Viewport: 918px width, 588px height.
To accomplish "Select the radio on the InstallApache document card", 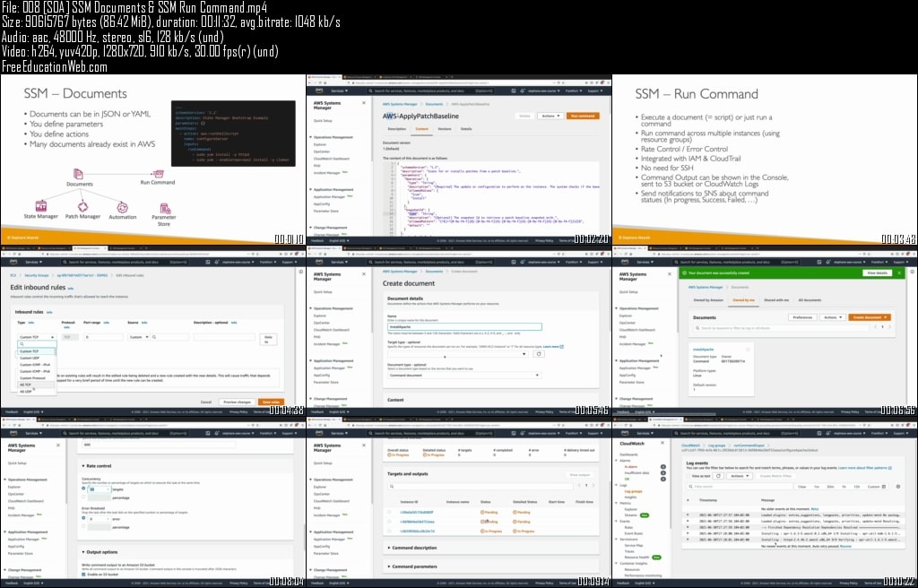I will tap(748, 350).
